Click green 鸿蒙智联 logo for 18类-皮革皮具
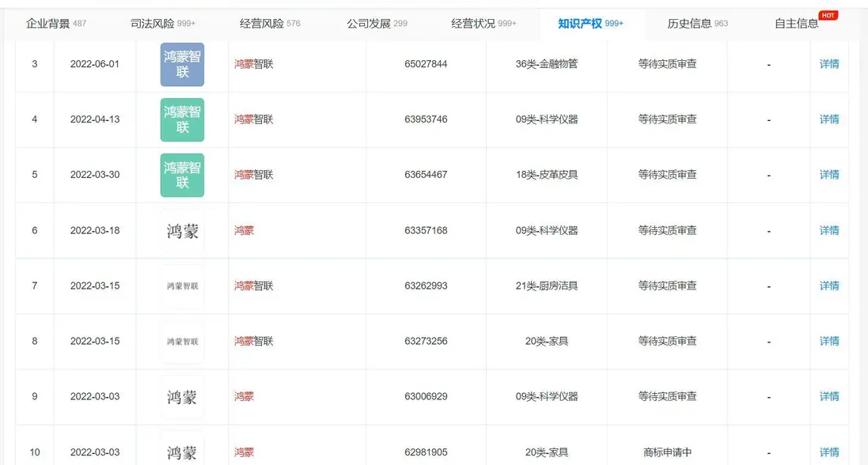 (x=182, y=175)
